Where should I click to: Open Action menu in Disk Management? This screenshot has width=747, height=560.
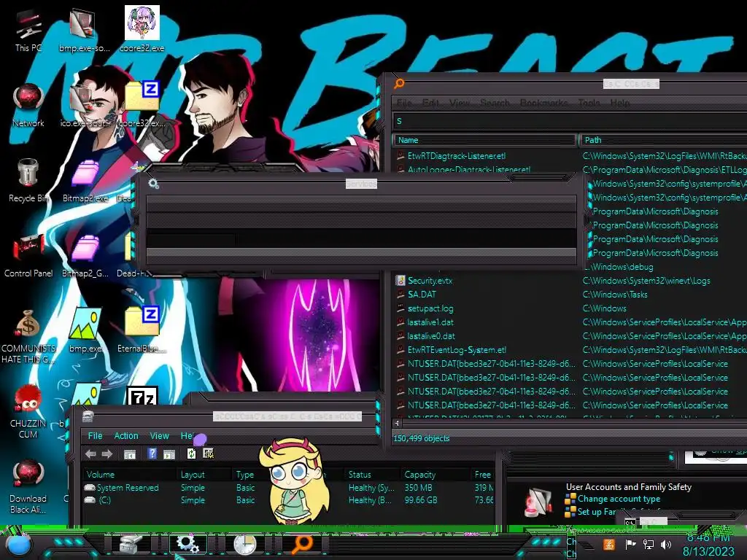[126, 436]
